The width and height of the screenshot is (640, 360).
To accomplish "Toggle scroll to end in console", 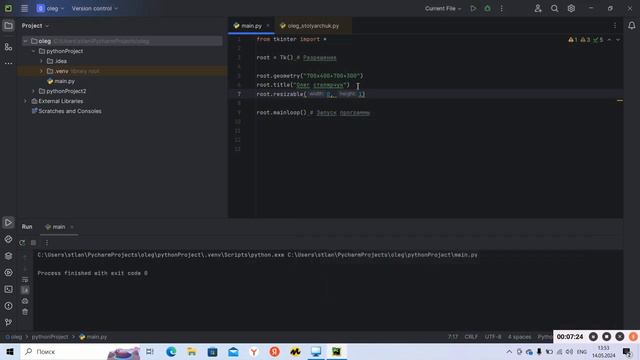I will point(25,290).
